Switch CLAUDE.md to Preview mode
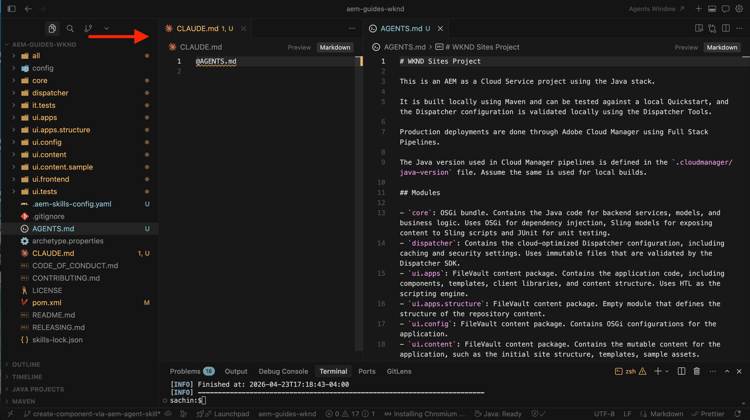Image resolution: width=750 pixels, height=420 pixels. click(x=299, y=47)
